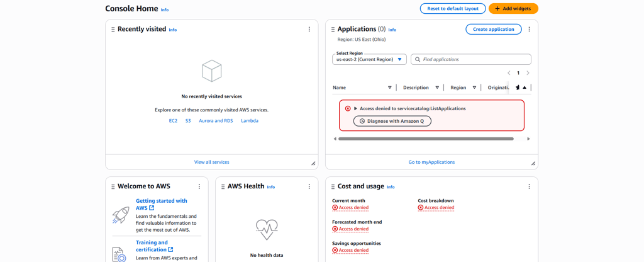Click the Training and certification certificate icon

coord(119,254)
